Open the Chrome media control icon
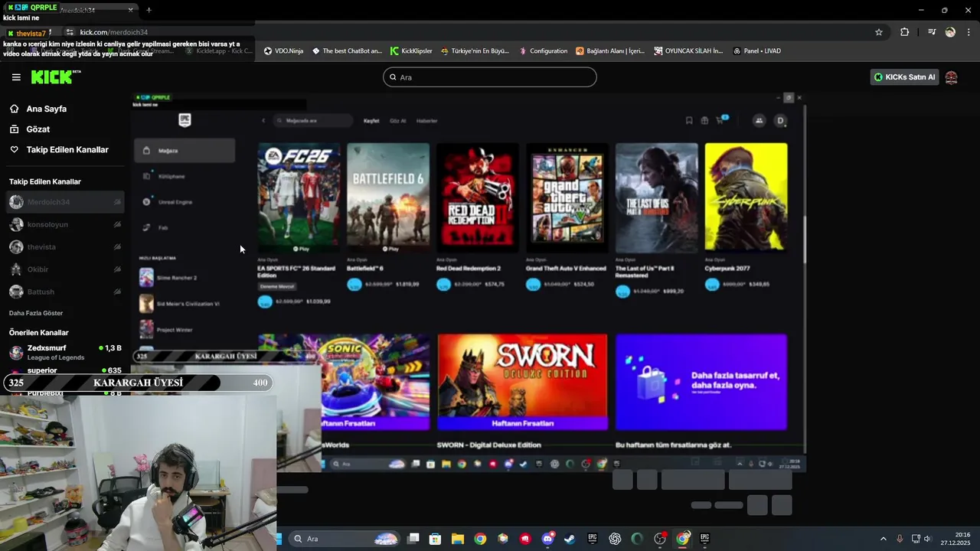 932,32
